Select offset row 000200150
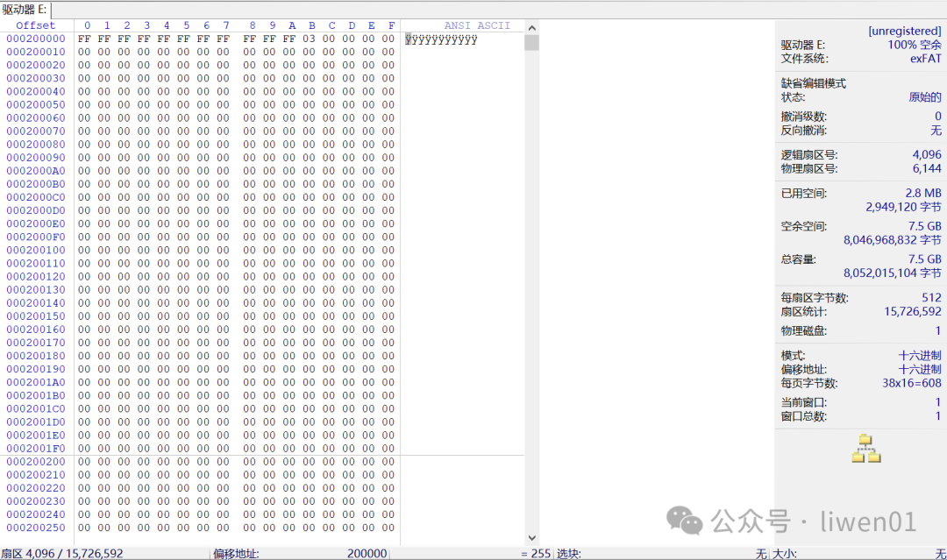This screenshot has height=560, width=947. [x=36, y=316]
